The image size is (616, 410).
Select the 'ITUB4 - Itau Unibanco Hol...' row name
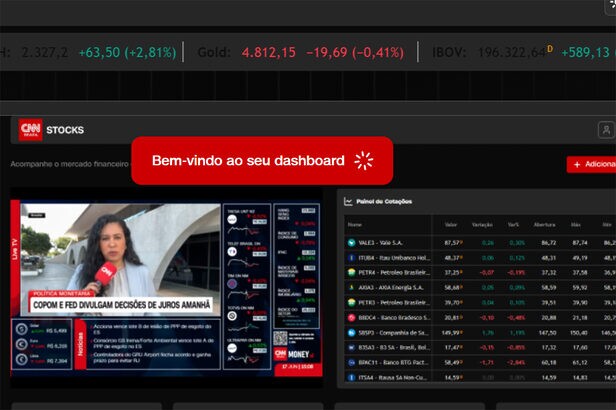pos(394,258)
